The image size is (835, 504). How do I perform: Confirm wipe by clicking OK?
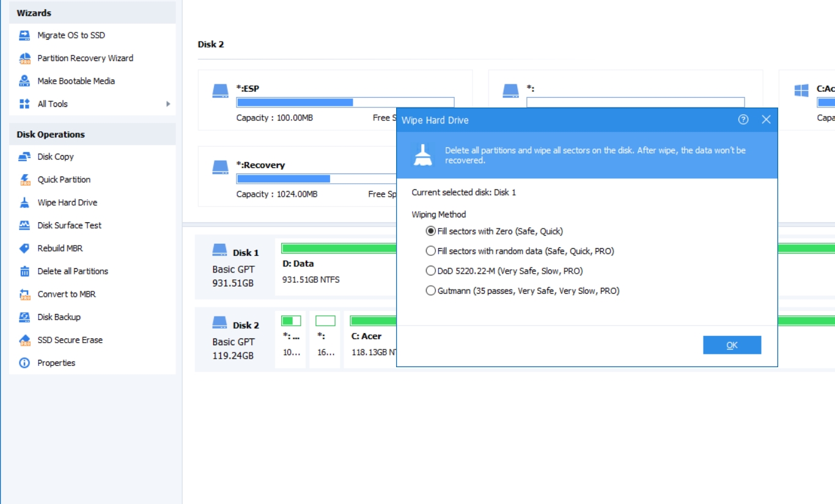click(732, 345)
